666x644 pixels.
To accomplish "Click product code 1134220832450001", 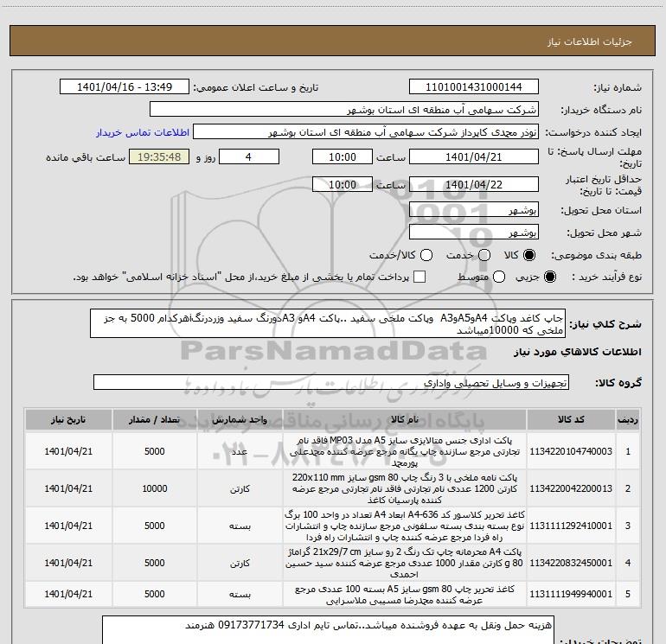I will (x=571, y=563).
